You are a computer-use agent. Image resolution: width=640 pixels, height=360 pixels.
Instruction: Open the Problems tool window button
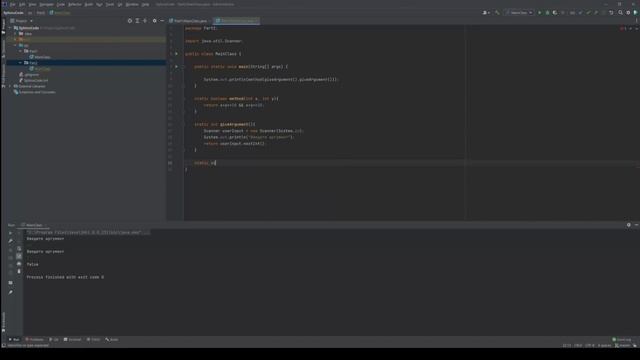click(x=34, y=340)
